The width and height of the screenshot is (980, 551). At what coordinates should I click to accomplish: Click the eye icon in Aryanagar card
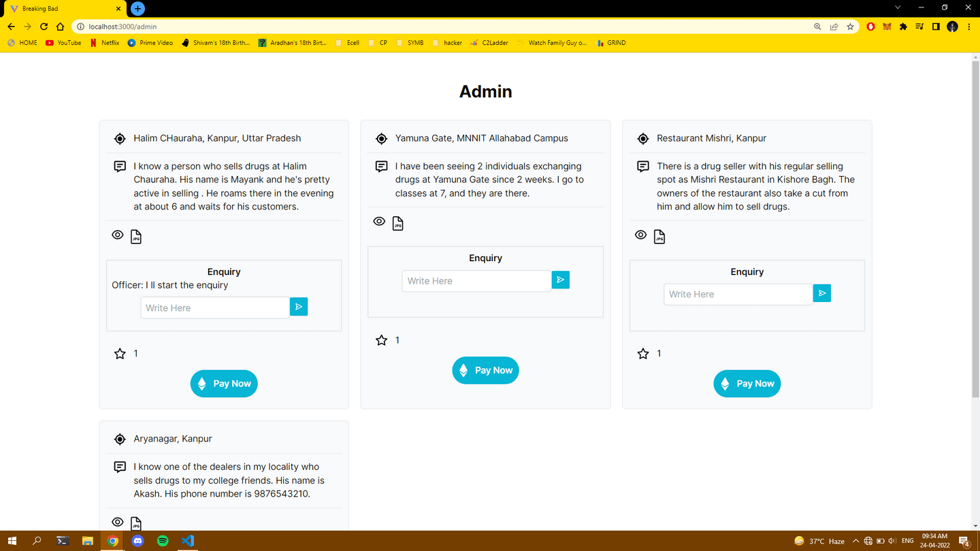tap(118, 522)
